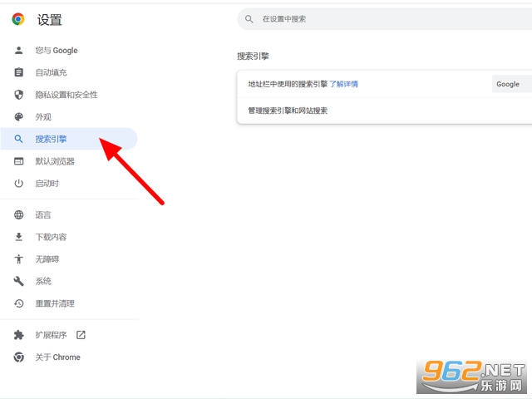Viewport: 532px width, 399px height.
Task: Click the external link icon next to 扩展程序
Action: pos(81,335)
